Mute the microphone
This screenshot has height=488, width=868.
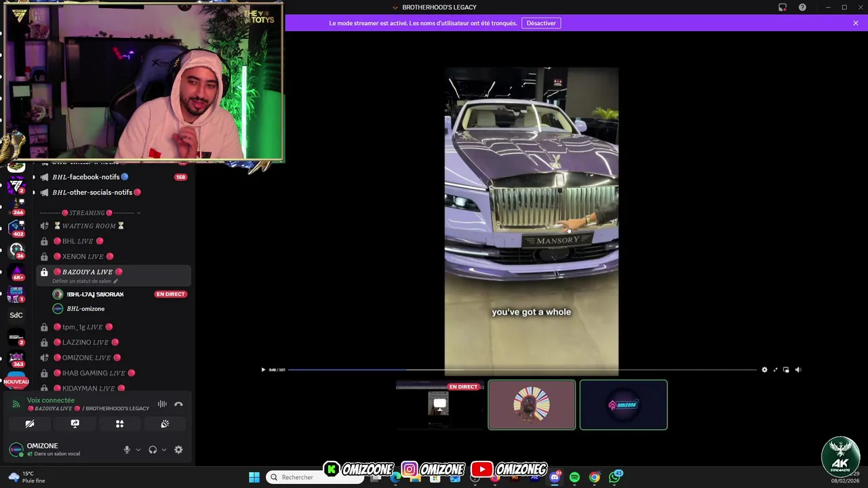click(126, 449)
